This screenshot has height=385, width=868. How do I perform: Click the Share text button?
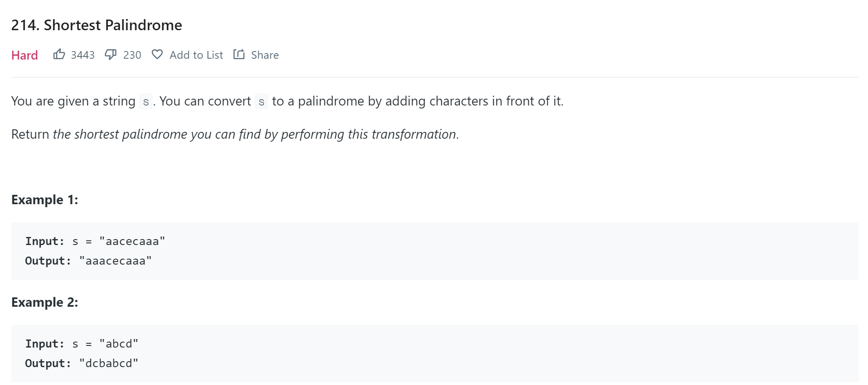pyautogui.click(x=265, y=55)
